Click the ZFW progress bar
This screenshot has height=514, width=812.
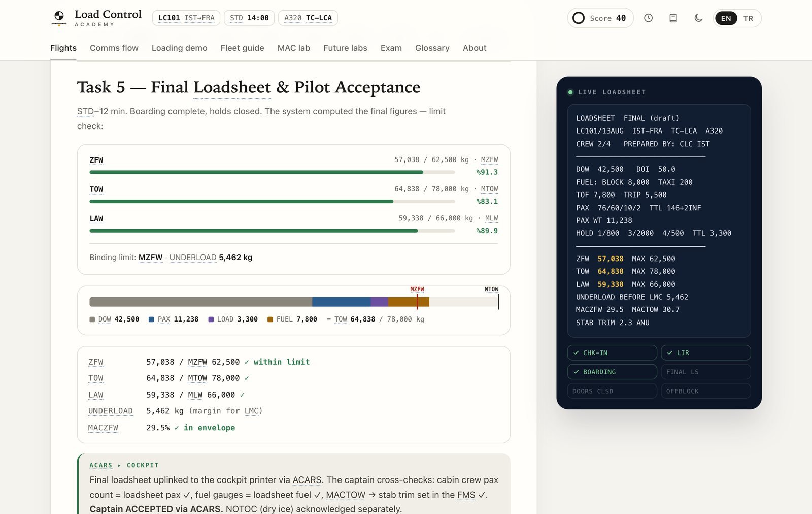(x=272, y=172)
